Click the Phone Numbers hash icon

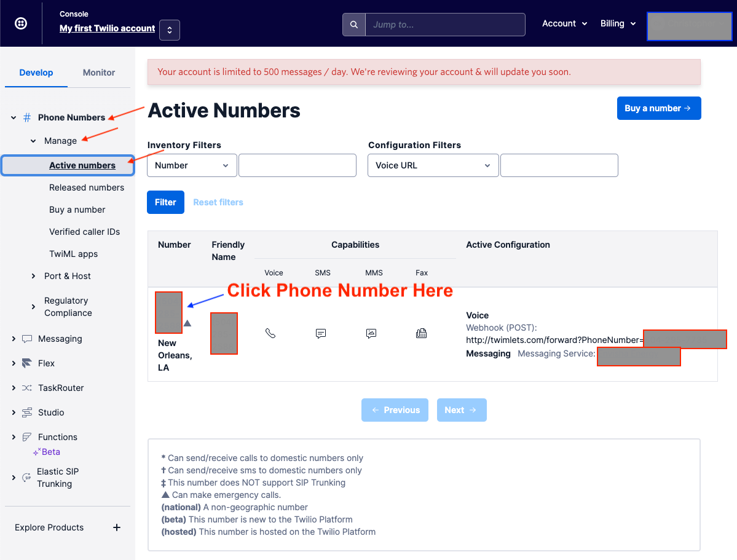pyautogui.click(x=27, y=117)
